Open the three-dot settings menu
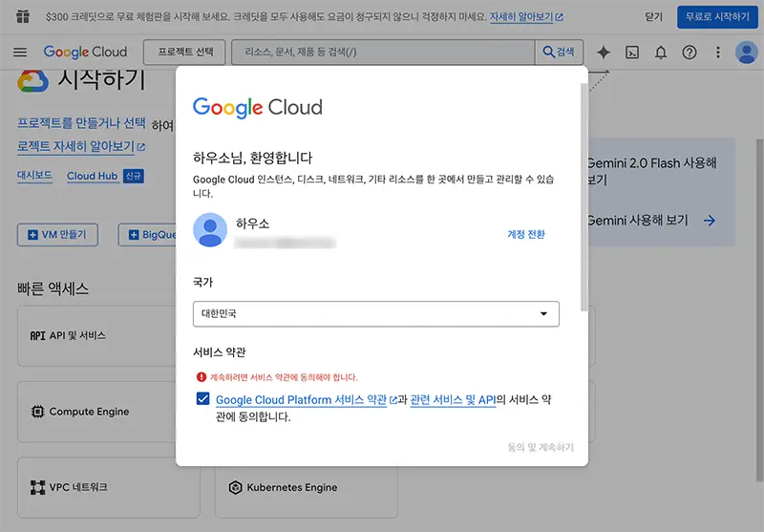Viewport: 764px width, 532px height. coord(718,53)
